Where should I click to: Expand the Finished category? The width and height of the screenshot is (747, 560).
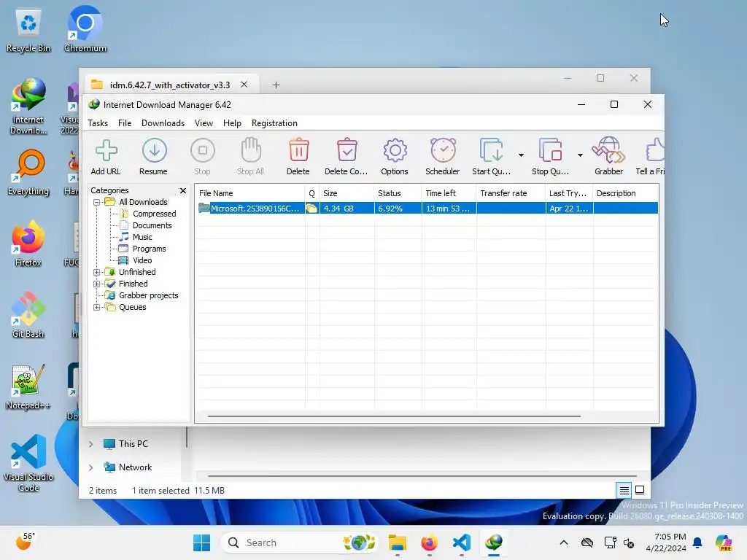pos(97,284)
